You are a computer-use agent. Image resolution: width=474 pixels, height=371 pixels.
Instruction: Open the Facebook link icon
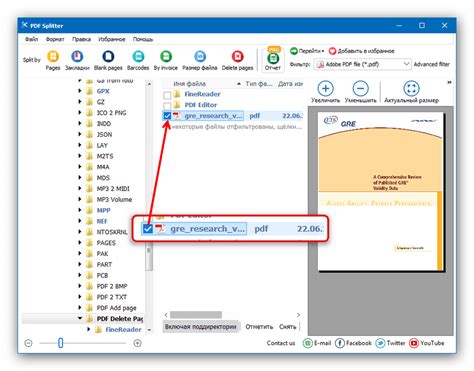339,343
